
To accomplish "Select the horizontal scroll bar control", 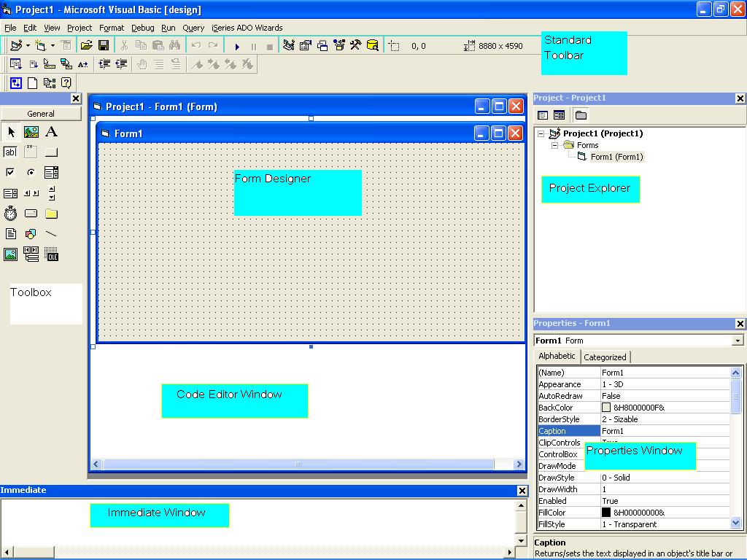I will click(x=31, y=193).
